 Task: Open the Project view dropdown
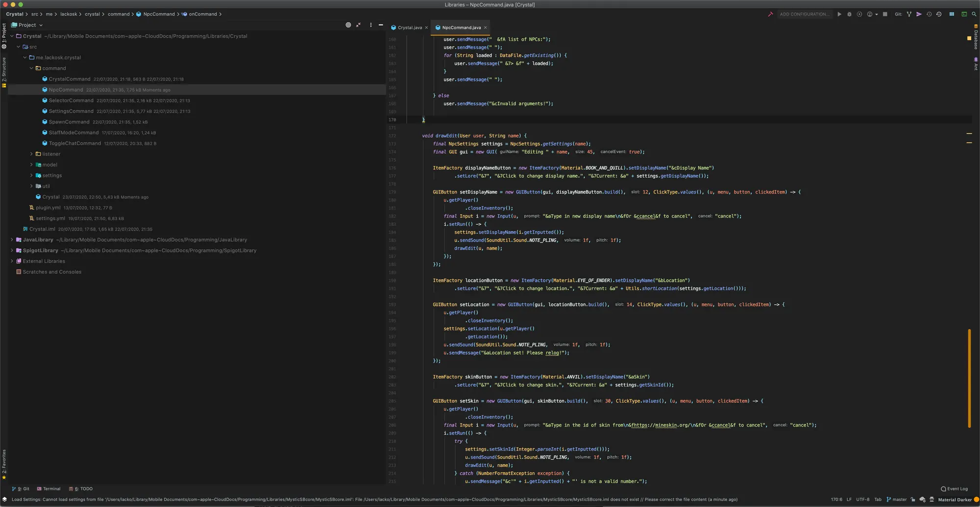coord(30,25)
